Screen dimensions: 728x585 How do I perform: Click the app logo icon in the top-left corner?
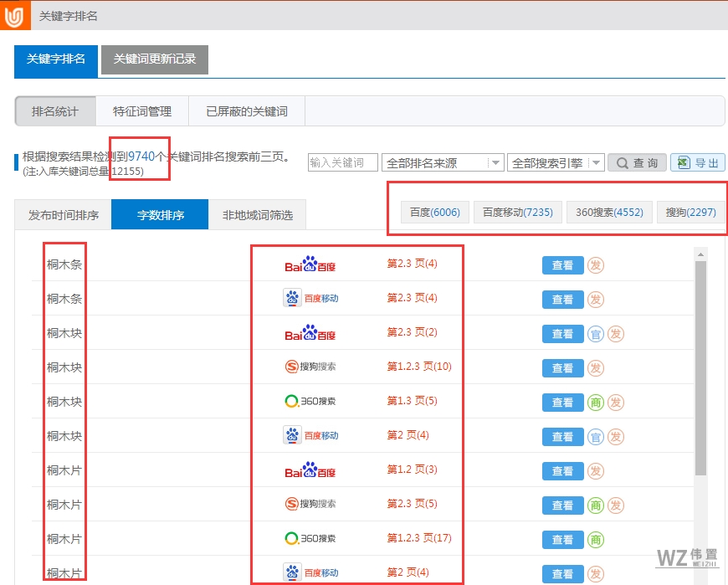13,15
